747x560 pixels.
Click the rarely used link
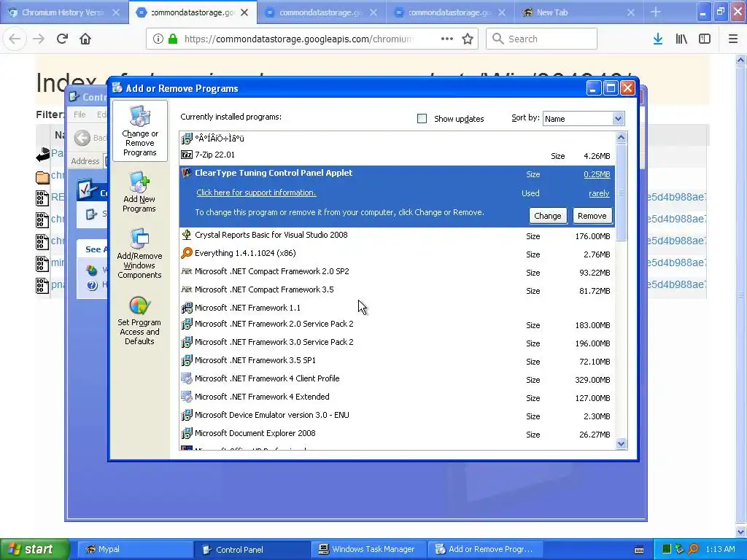(599, 193)
